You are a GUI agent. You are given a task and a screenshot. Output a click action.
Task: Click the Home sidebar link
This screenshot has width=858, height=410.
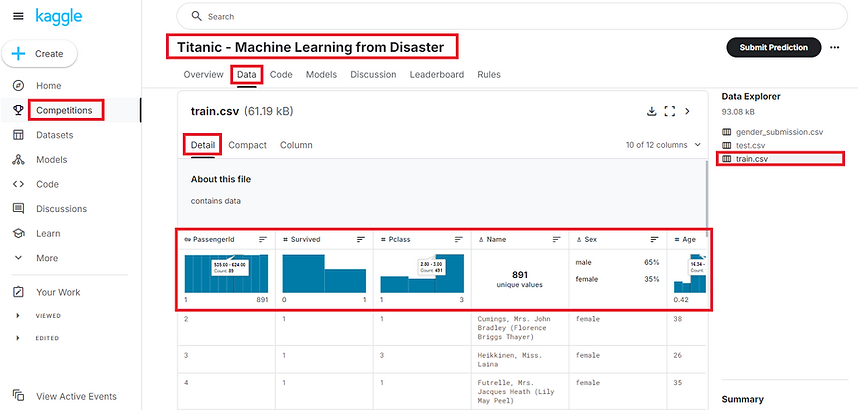[x=49, y=85]
